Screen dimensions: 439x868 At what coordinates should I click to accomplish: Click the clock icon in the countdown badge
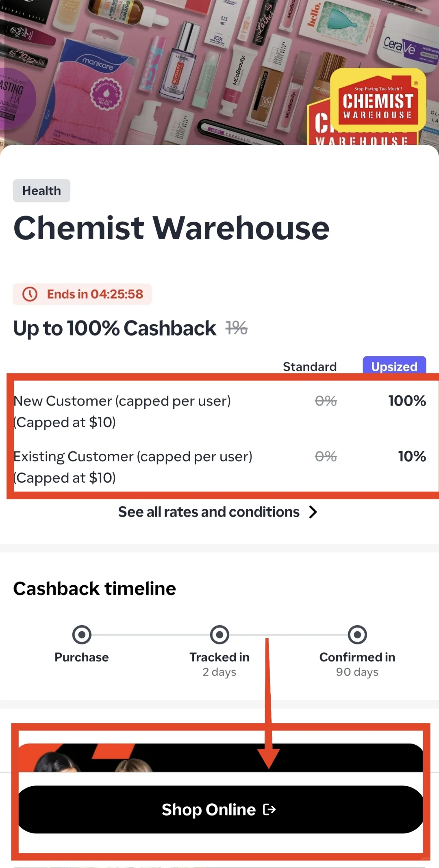point(30,294)
